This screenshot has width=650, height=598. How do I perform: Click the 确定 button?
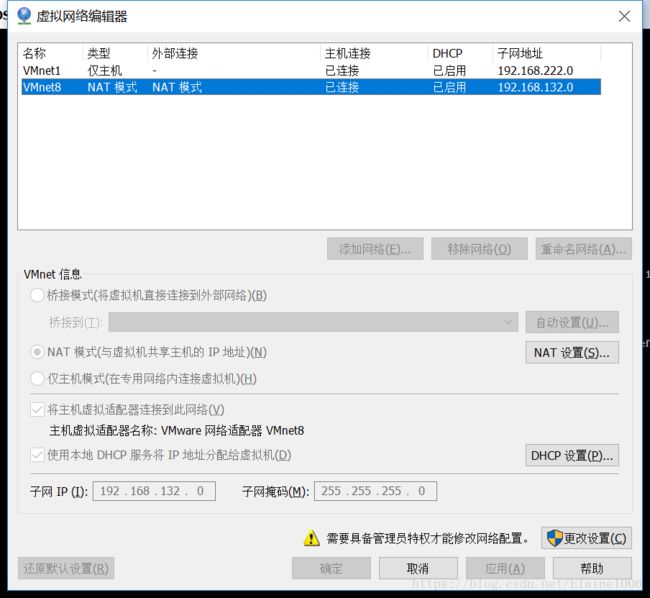[331, 568]
